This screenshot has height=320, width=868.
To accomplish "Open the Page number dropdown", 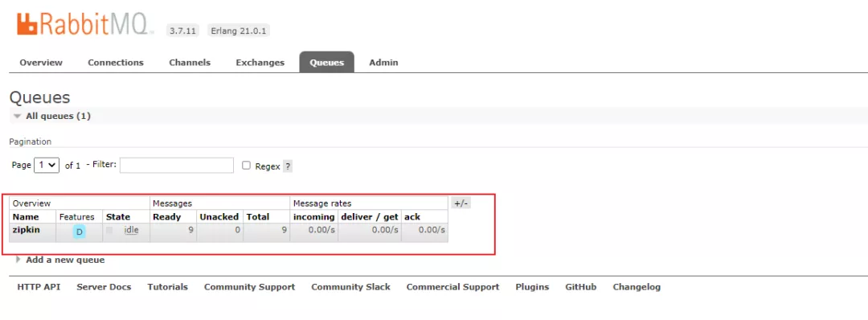I will tap(47, 165).
